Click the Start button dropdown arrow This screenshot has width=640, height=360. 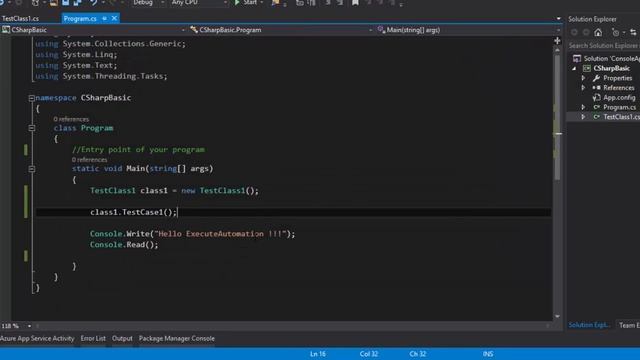[262, 2]
